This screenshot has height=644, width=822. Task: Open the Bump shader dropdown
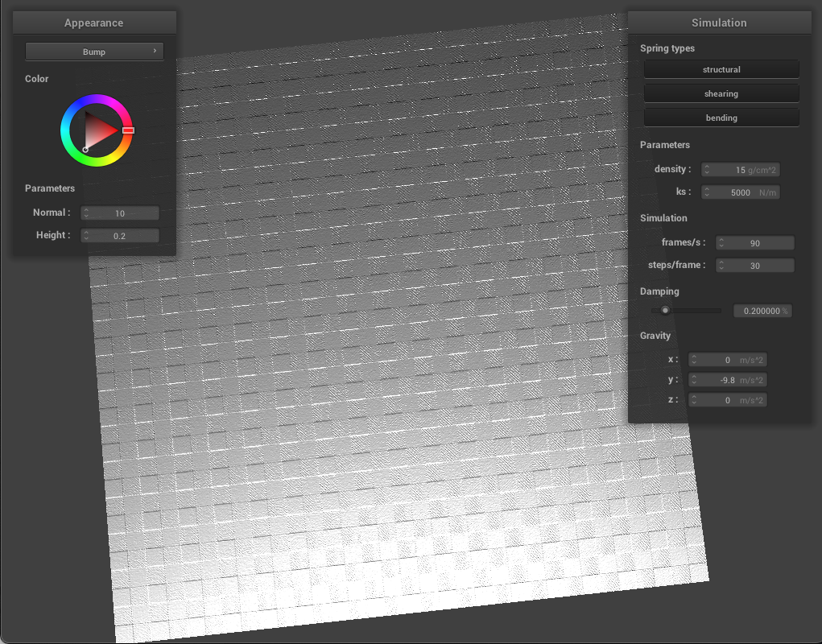[x=94, y=52]
